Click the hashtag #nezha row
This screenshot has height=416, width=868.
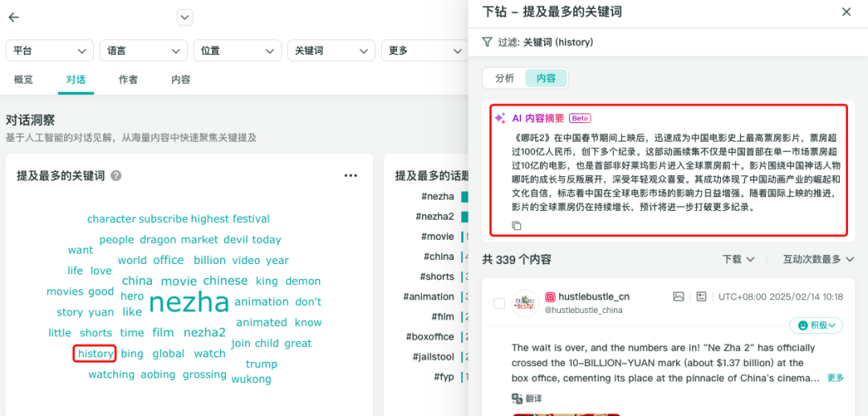click(x=437, y=196)
